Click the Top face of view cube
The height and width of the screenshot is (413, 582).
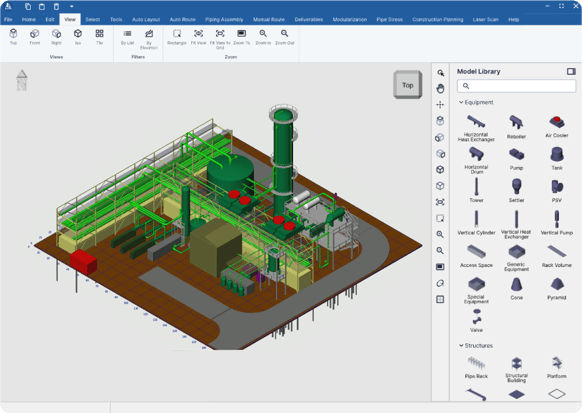pos(408,85)
